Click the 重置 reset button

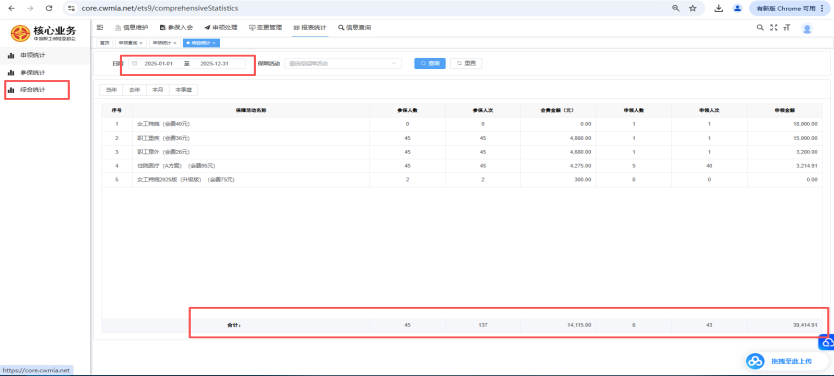tap(466, 63)
